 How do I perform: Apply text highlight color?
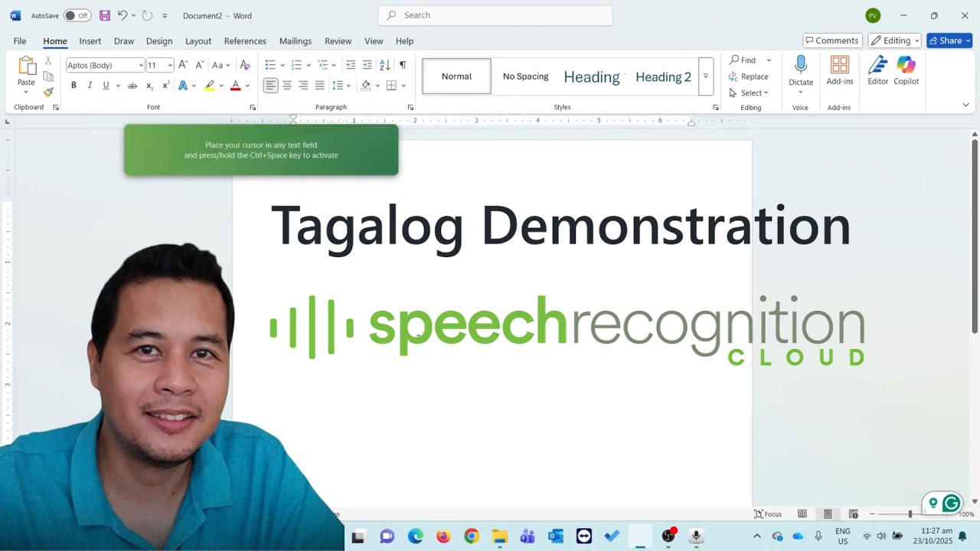click(x=209, y=86)
